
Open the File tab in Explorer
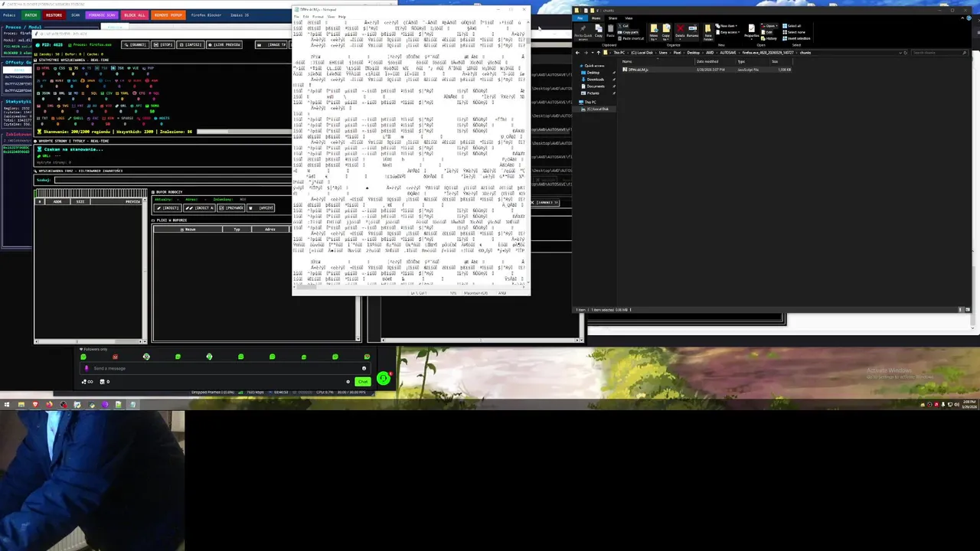580,18
